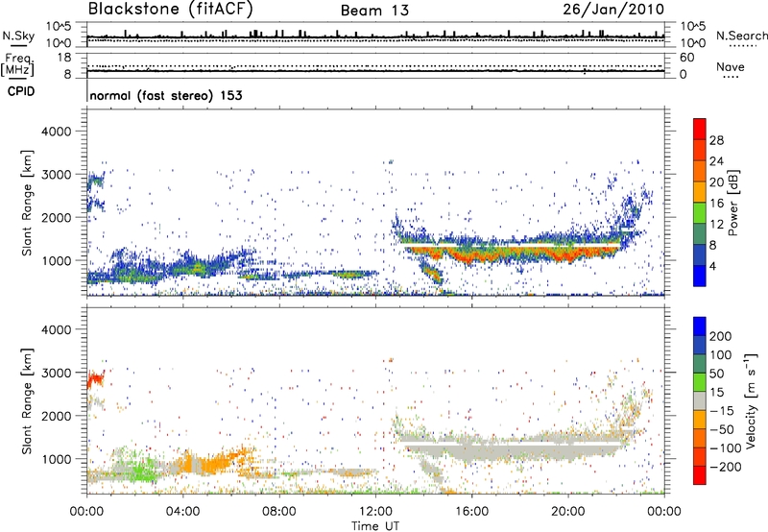Click the light green 15-50 velocity swatch
The width and height of the screenshot is (768, 532).
[x=700, y=382]
